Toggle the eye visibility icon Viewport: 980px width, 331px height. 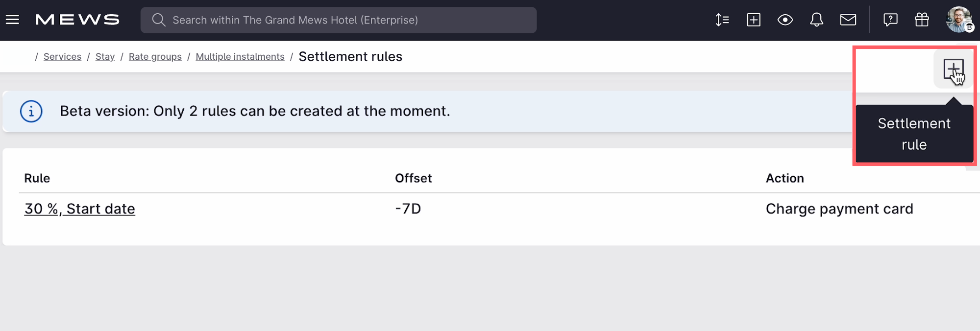tap(785, 20)
